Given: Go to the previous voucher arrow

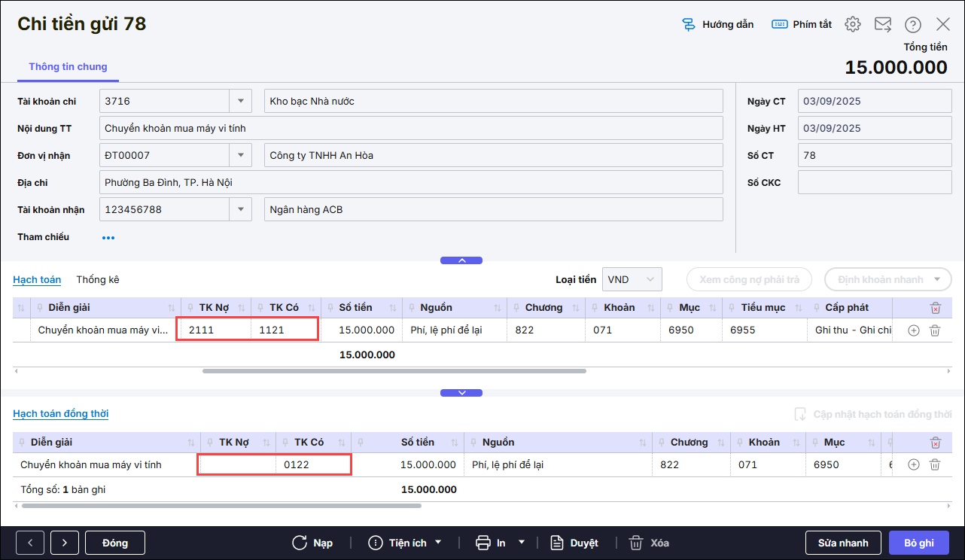Looking at the screenshot, I should (x=30, y=543).
